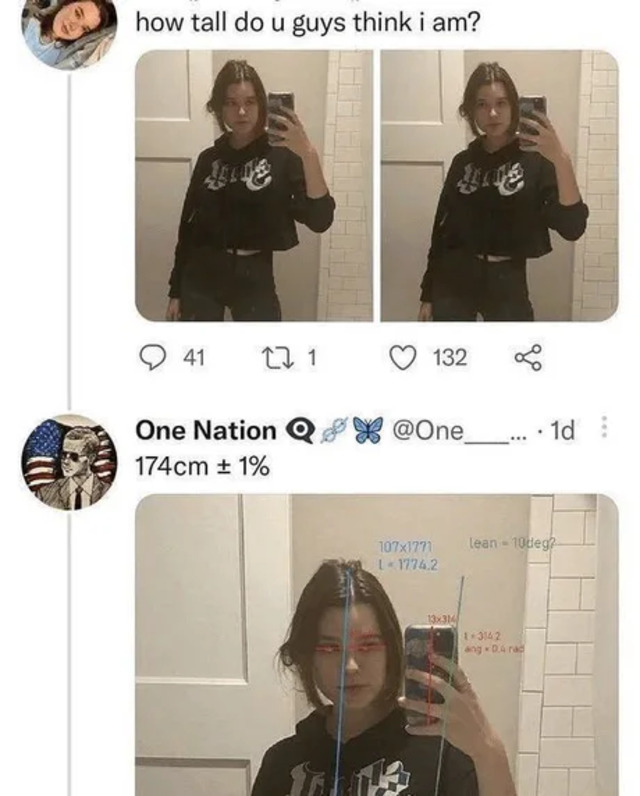The height and width of the screenshot is (796, 640).
Task: Click the badge icon beside One Nation's name
Action: pos(301,431)
